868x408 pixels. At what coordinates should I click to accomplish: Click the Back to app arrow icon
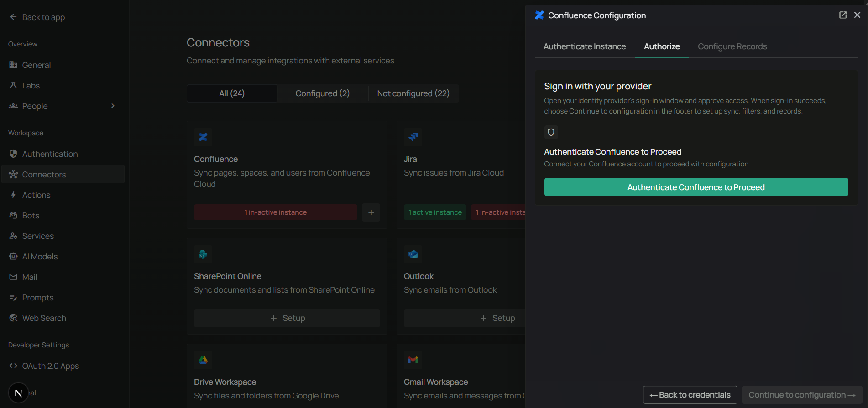tap(13, 17)
